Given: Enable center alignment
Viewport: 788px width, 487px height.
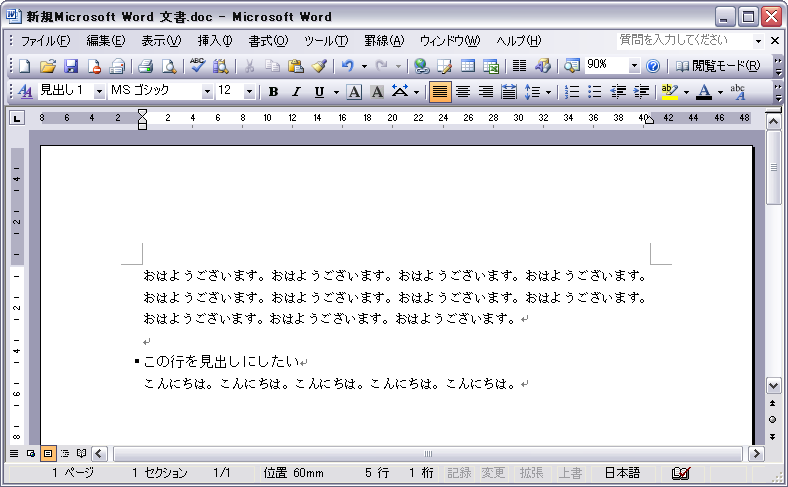Looking at the screenshot, I should [463, 92].
